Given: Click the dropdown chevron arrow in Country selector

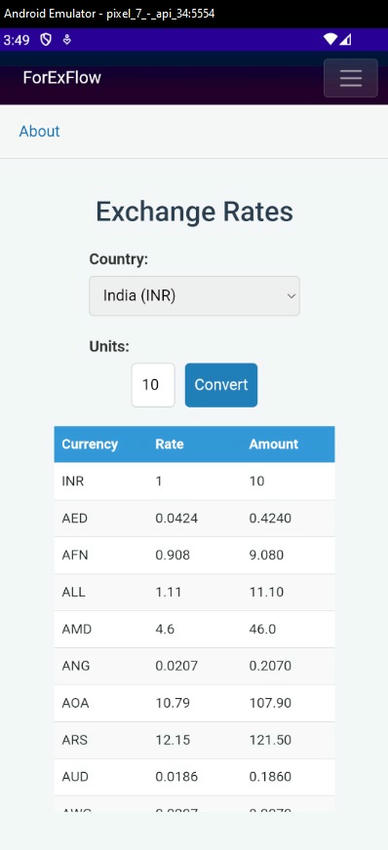Looking at the screenshot, I should [291, 296].
